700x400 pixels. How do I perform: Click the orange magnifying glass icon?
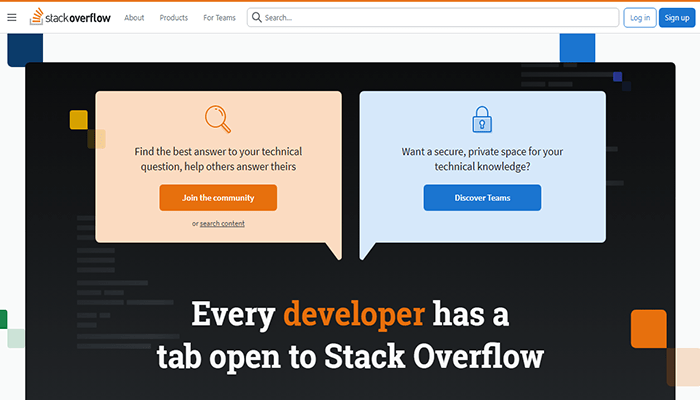218,119
